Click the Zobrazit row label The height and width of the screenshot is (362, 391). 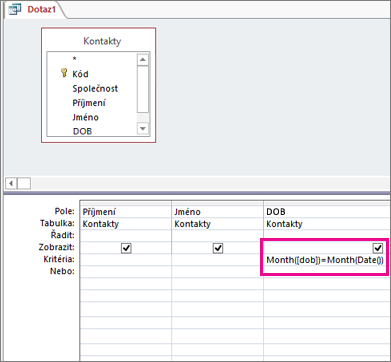[57, 247]
